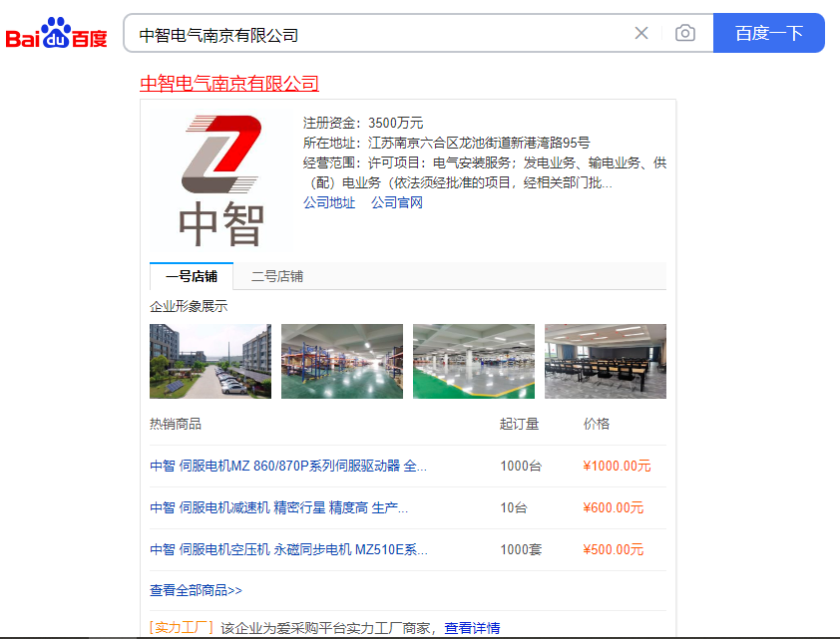840x639 pixels.
Task: Open the 公司官网 link
Action: 397,202
